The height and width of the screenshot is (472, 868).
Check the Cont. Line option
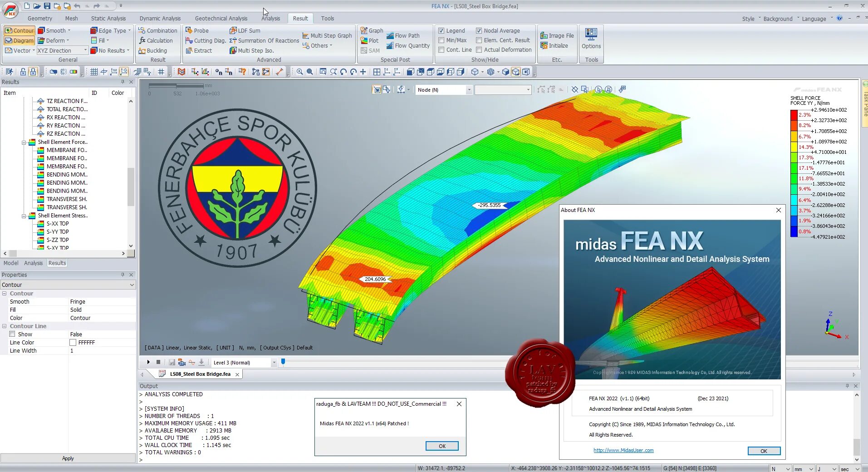pos(441,49)
